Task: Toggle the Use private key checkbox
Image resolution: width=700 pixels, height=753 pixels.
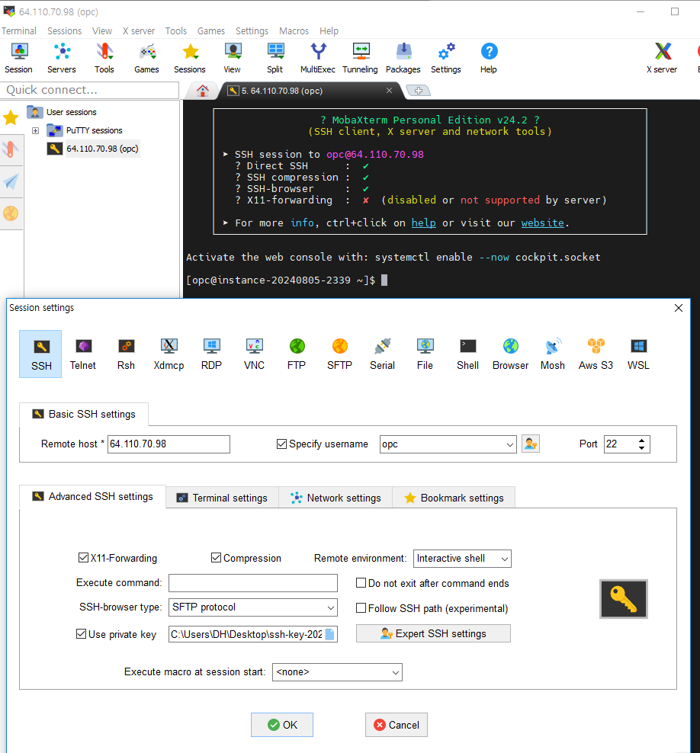Action: (81, 634)
